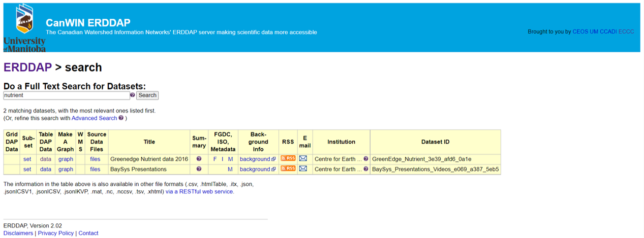Click email subscription icon for Greenedge Nutrient
The width and height of the screenshot is (644, 238).
[303, 158]
